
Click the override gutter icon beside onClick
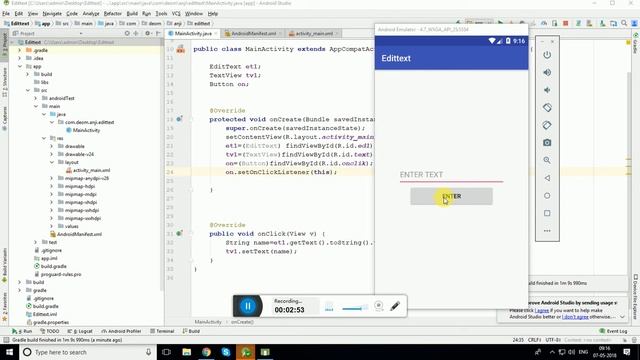[x=179, y=233]
